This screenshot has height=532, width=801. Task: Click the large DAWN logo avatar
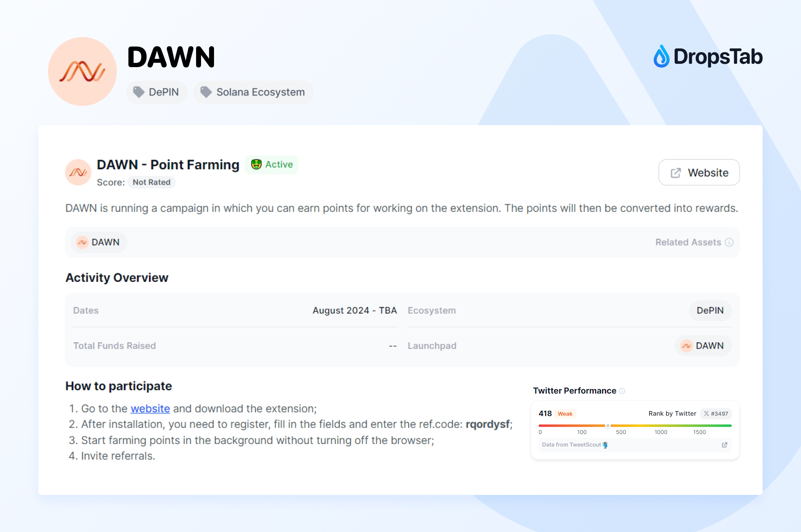click(x=82, y=71)
